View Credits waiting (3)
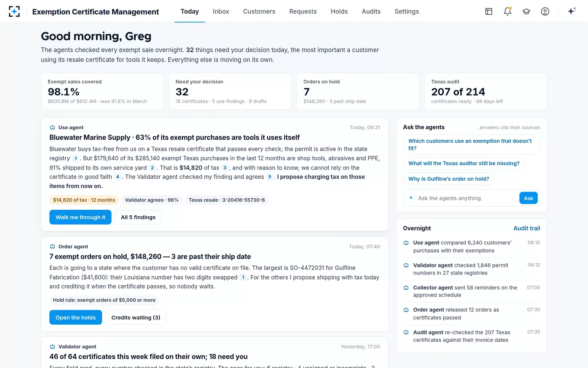The image size is (588, 368). coord(136,317)
